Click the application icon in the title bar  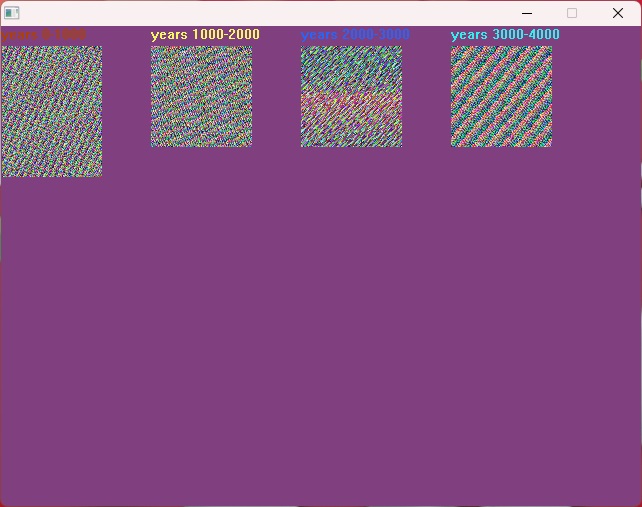(12, 13)
